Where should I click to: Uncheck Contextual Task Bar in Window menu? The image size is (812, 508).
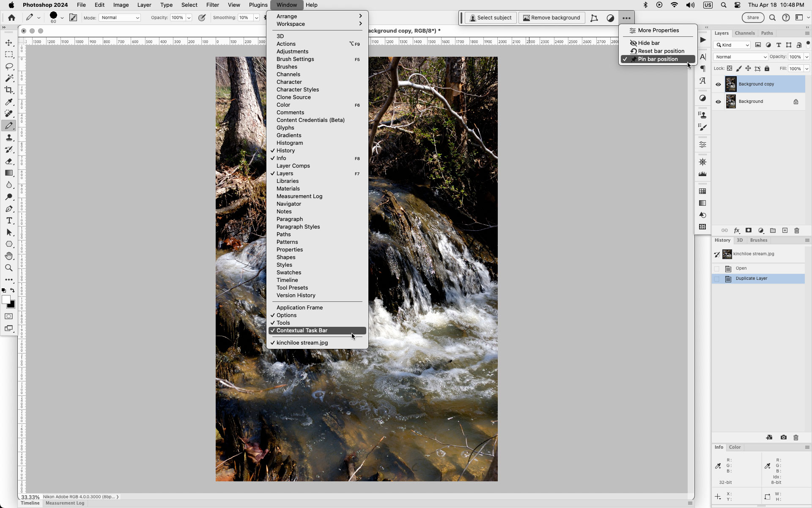(301, 330)
